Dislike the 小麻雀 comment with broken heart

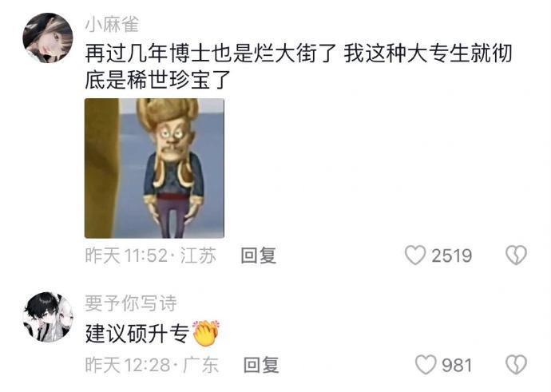tap(516, 255)
